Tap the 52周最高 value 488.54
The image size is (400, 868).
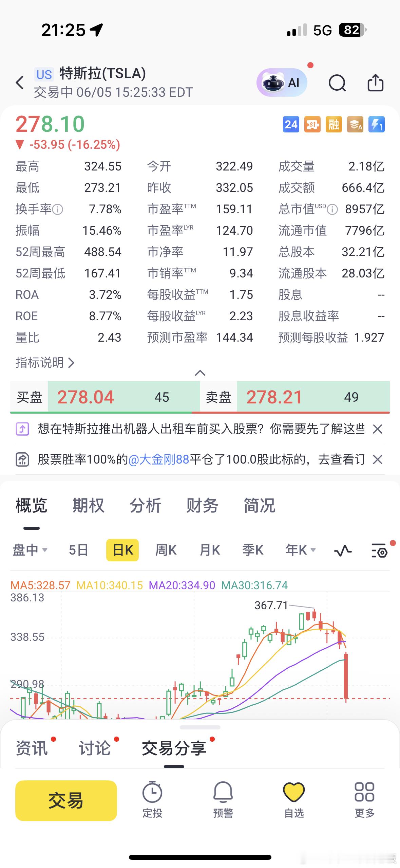coord(103,252)
